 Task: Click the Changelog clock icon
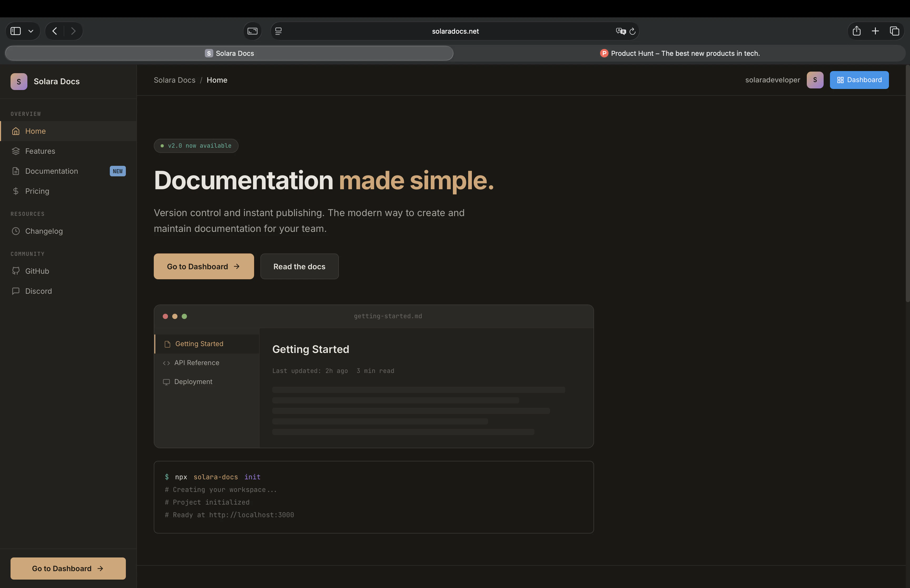[x=16, y=231]
